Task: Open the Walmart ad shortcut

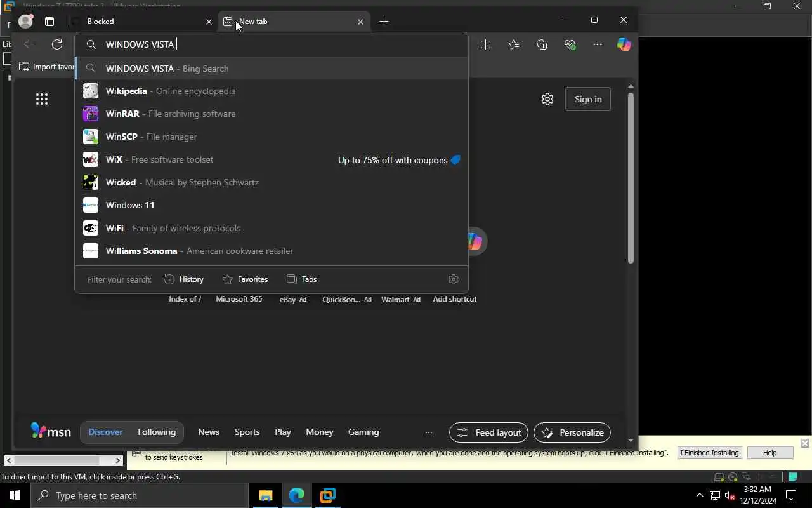Action: pyautogui.click(x=401, y=299)
